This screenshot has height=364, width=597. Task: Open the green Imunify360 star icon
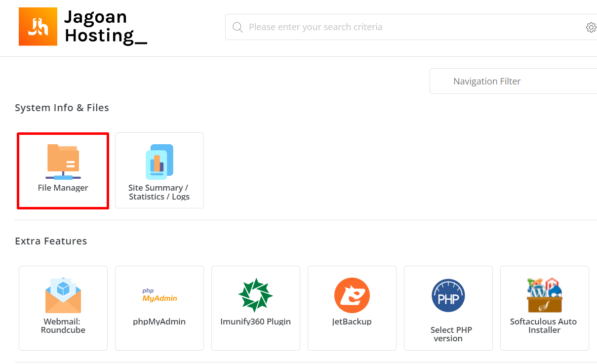pos(256,295)
